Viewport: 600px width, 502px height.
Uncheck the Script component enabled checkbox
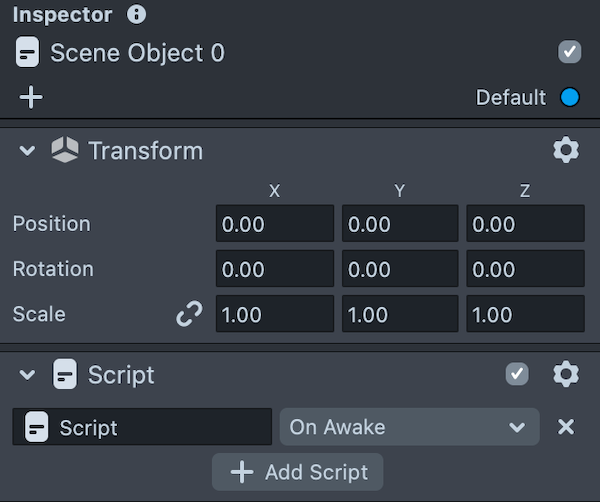[x=517, y=375]
